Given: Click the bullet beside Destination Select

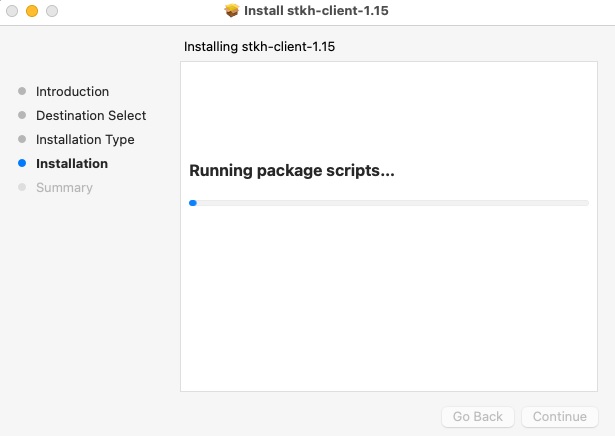Looking at the screenshot, I should point(22,115).
